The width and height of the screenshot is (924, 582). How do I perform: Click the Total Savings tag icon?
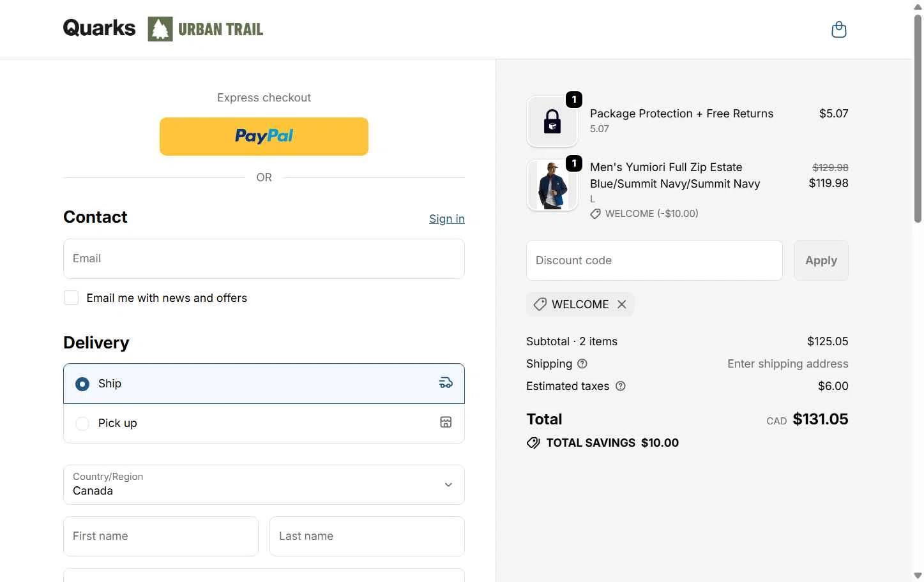tap(533, 443)
